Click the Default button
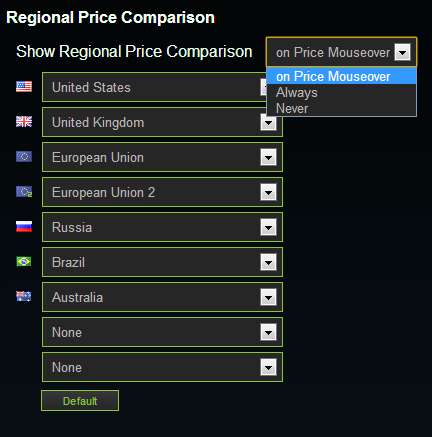Screen dimensions: 432x437 tap(80, 401)
